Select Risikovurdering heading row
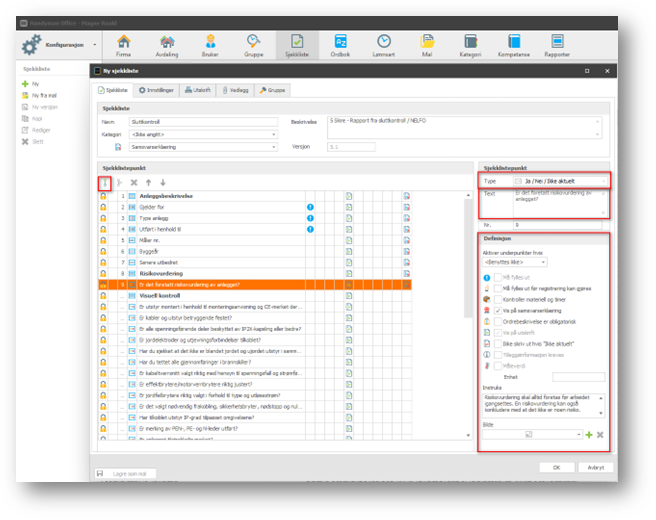This screenshot has height=520, width=656. (x=255, y=274)
